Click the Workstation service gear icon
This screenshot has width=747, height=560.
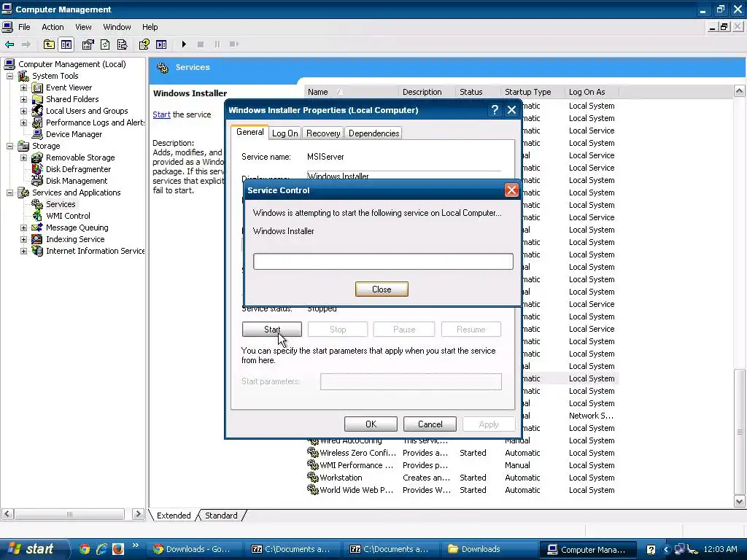[312, 477]
